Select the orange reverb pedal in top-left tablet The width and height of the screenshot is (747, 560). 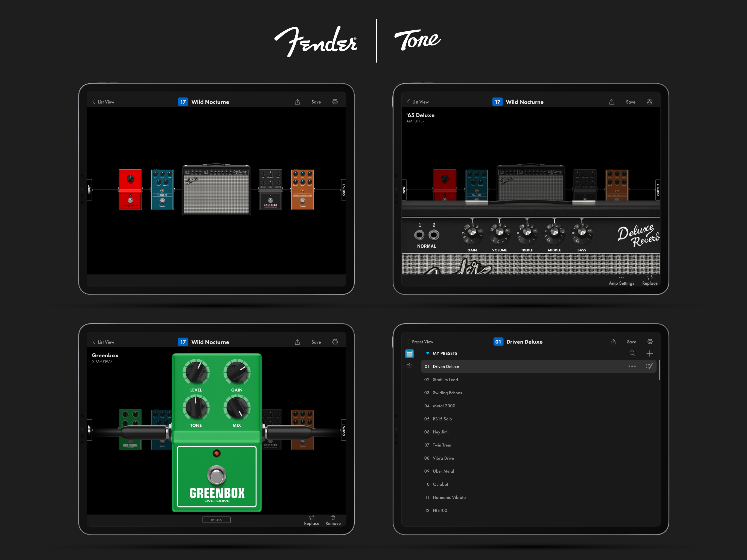point(303,189)
